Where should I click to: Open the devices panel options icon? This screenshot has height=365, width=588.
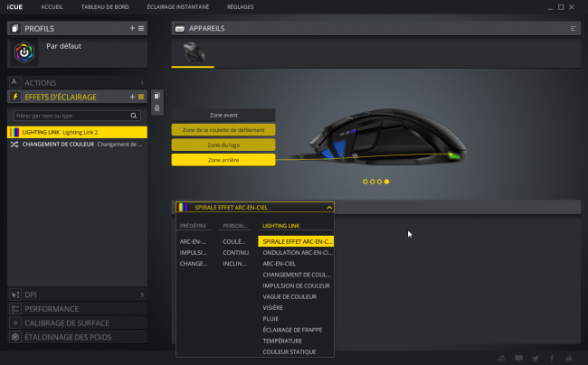pyautogui.click(x=573, y=28)
